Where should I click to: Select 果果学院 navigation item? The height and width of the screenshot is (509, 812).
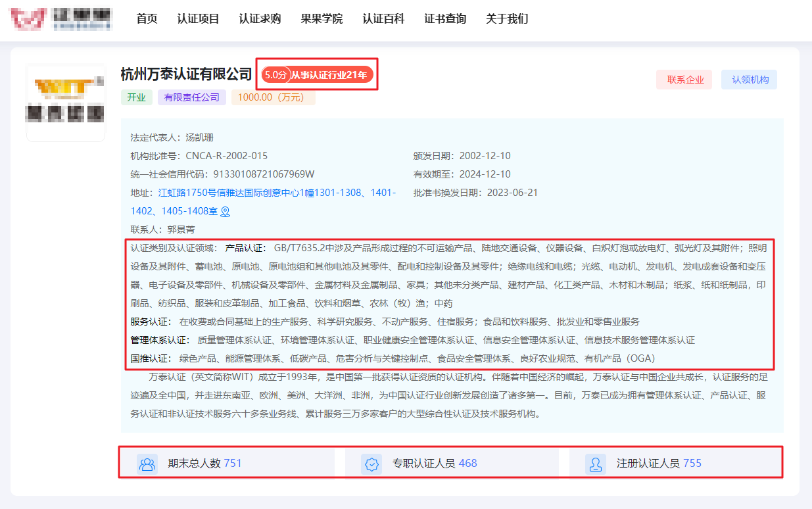(322, 18)
